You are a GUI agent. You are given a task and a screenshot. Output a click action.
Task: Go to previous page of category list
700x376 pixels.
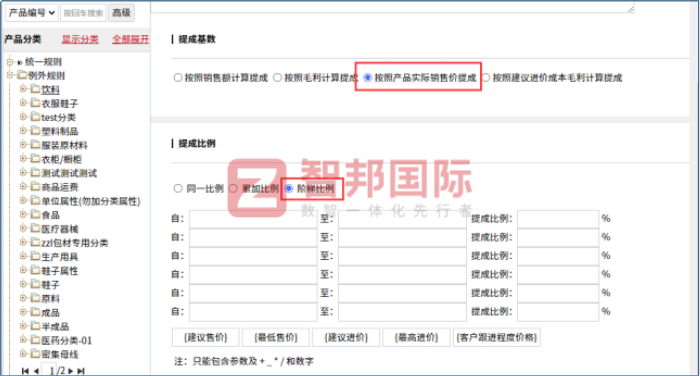(36, 371)
